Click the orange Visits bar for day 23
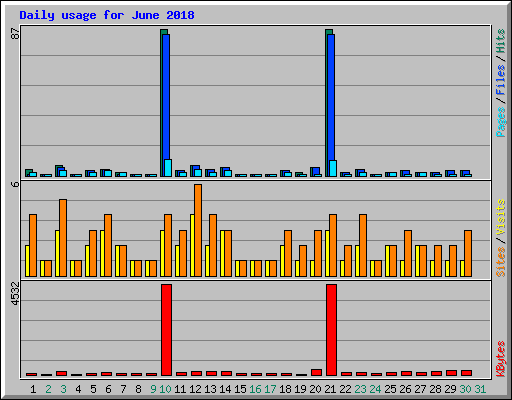The width and height of the screenshot is (512, 400). (363, 245)
